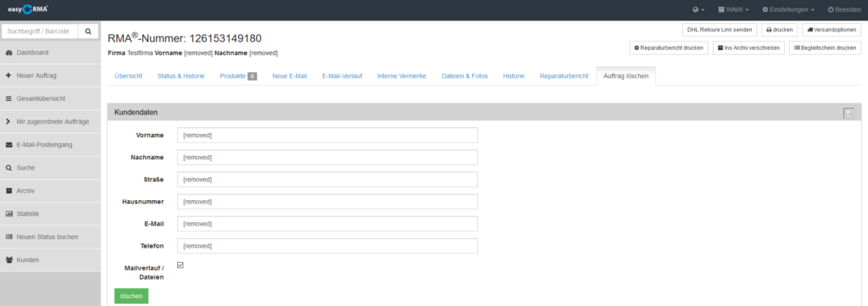Click the green löschen button
868x306 pixels.
[131, 296]
